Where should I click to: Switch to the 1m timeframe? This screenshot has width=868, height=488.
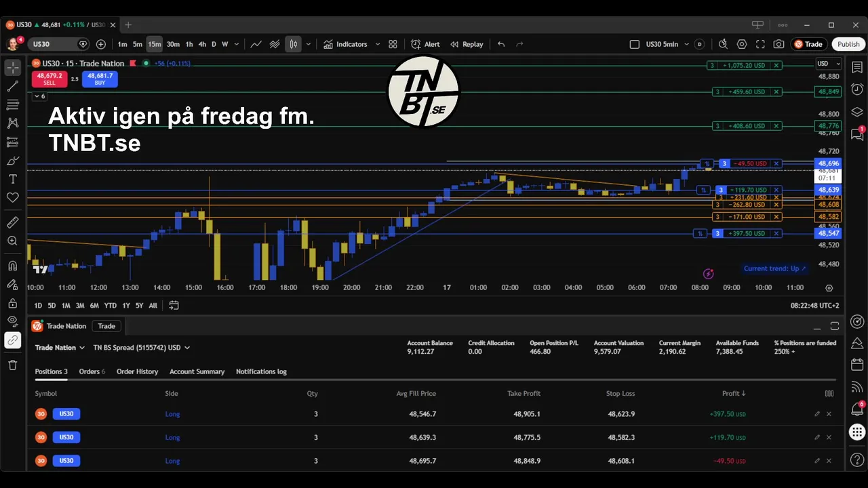(x=122, y=44)
